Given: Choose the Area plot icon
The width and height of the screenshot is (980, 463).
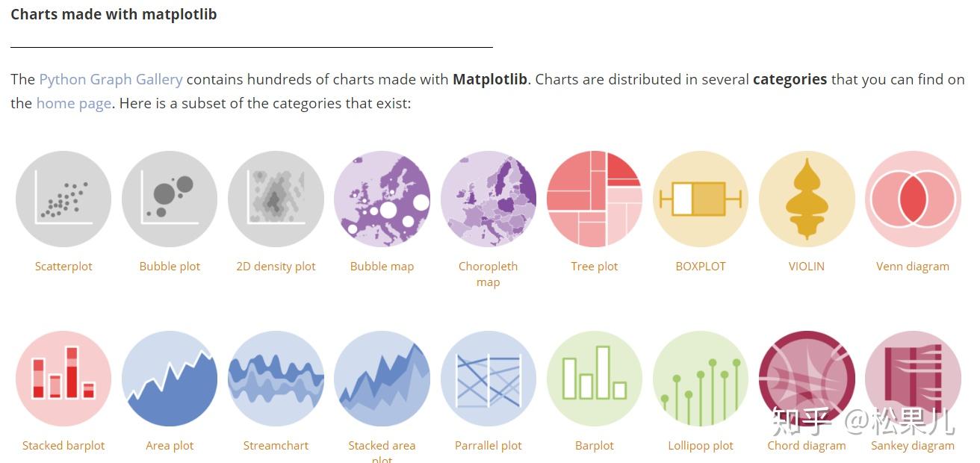Looking at the screenshot, I should click(x=170, y=379).
